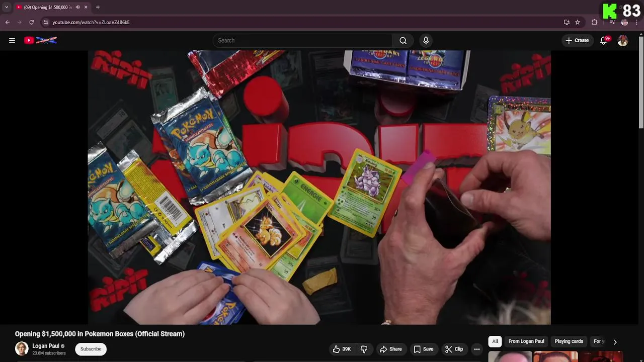
Task: Bookmark this page with star icon
Action: pyautogui.click(x=578, y=22)
